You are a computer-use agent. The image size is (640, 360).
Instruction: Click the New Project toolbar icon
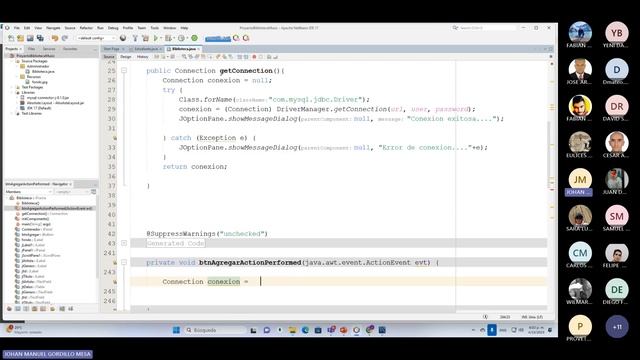point(20,38)
